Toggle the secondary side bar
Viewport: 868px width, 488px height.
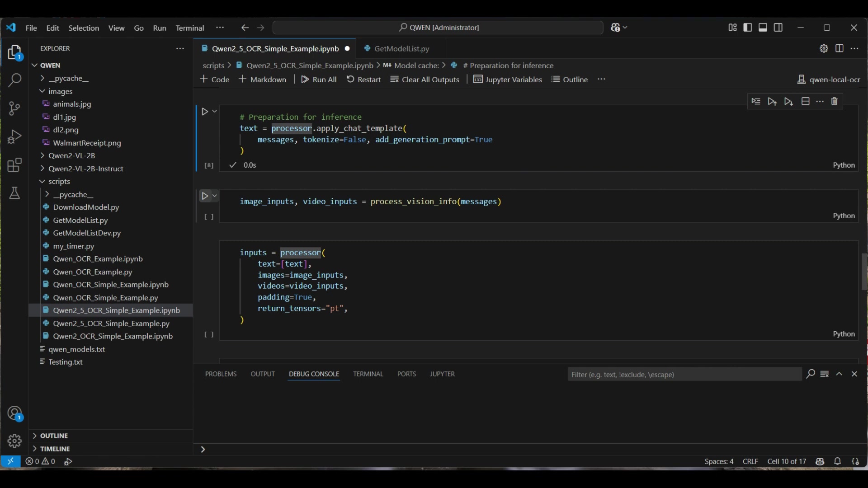778,28
